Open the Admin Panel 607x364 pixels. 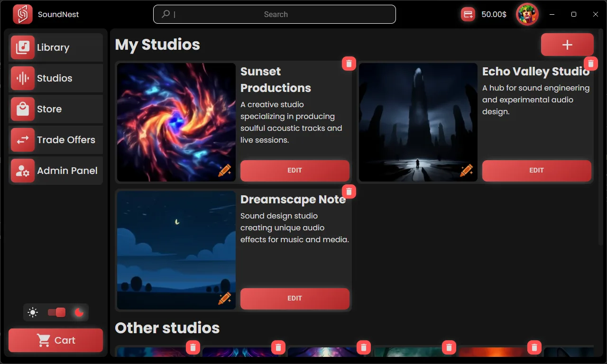click(56, 171)
